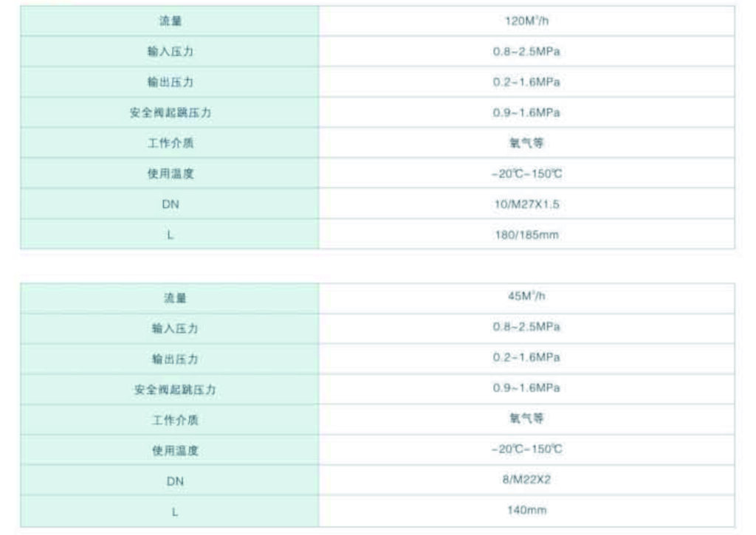Click 0.2~1.6MPa value in the lower table

coord(526,358)
